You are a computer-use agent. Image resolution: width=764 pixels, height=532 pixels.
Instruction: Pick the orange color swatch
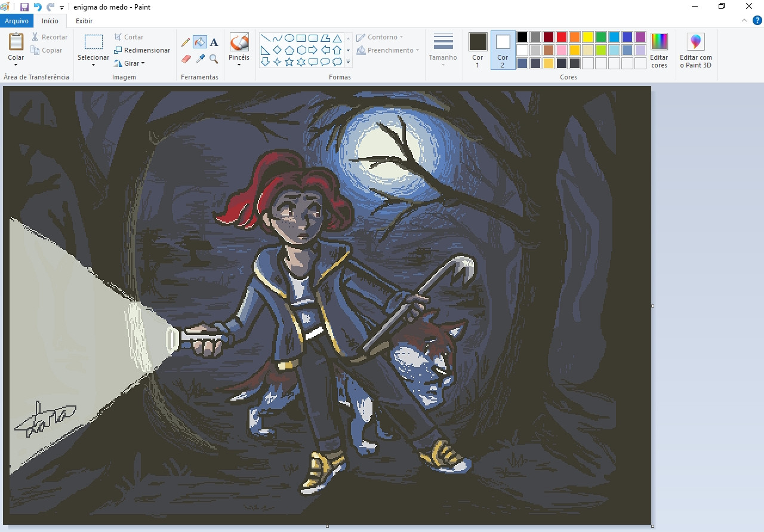pos(575,37)
